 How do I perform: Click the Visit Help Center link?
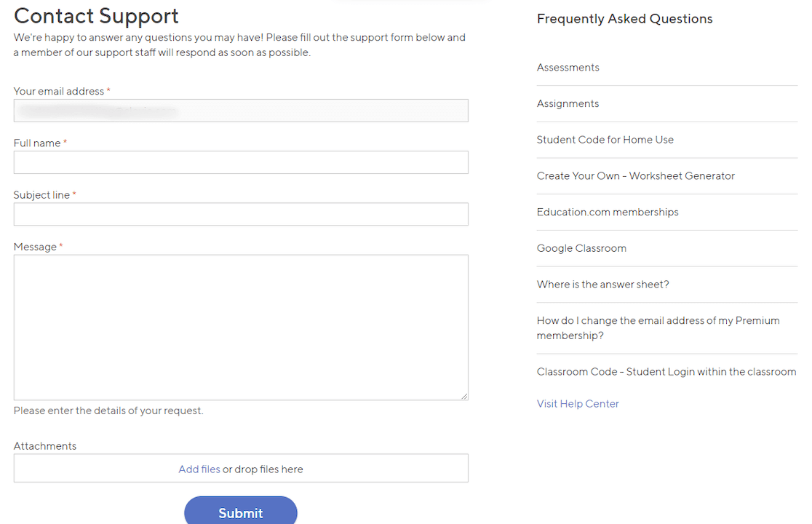point(578,403)
